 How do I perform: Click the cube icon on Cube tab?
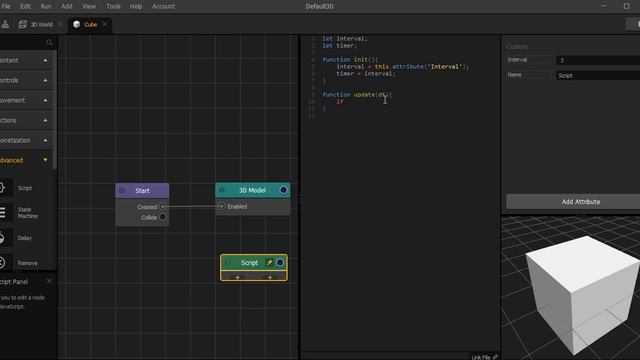tap(76, 24)
